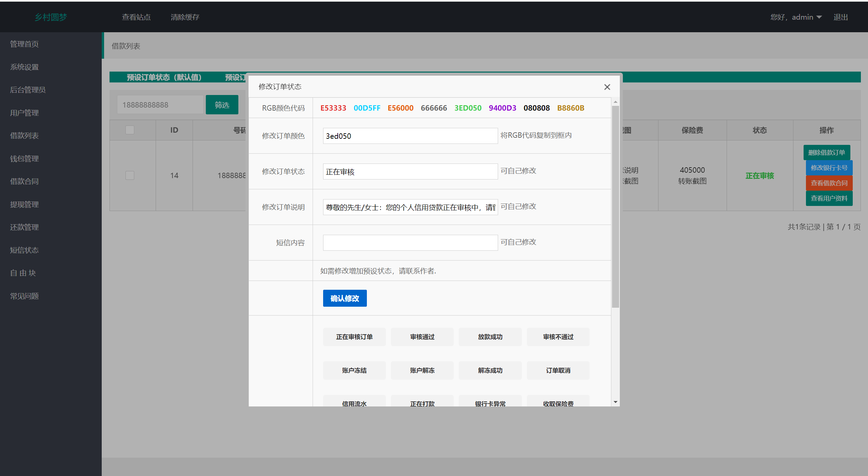Pick the 3ED050 green color code

click(x=468, y=108)
